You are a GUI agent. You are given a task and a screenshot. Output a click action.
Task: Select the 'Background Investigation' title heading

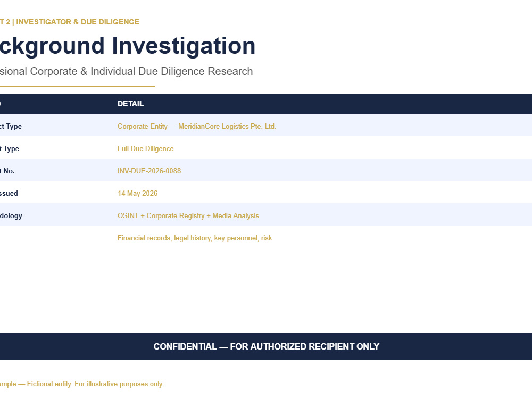coord(128,46)
